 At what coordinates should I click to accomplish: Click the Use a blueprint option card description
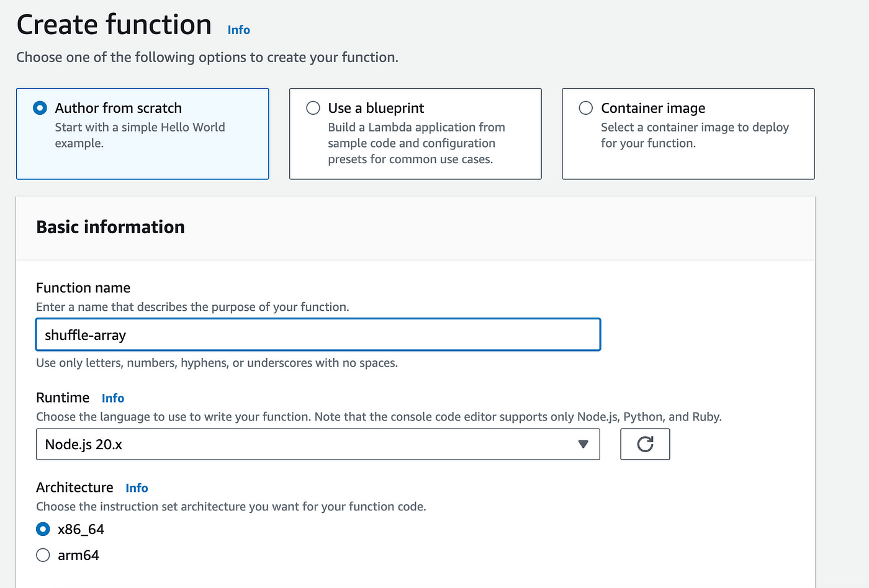tap(416, 143)
